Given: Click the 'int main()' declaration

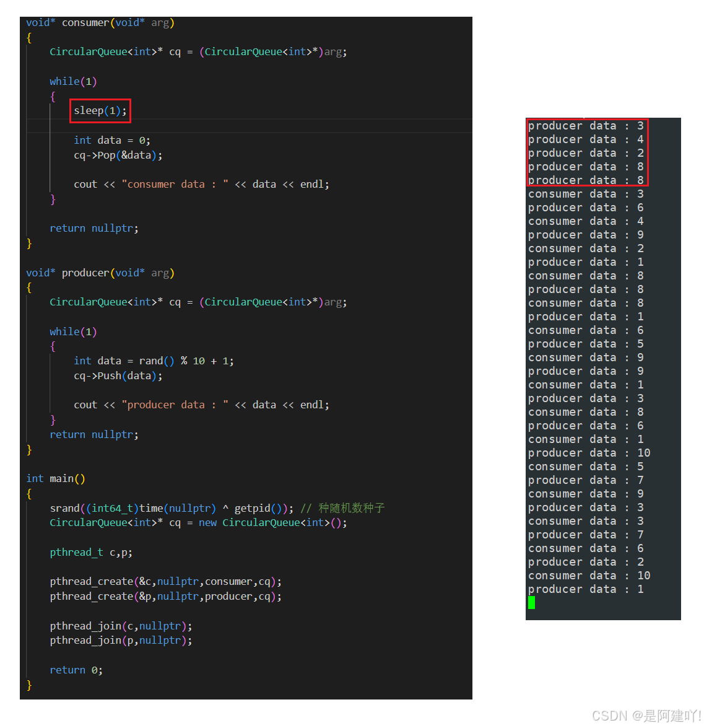Looking at the screenshot, I should 56,479.
